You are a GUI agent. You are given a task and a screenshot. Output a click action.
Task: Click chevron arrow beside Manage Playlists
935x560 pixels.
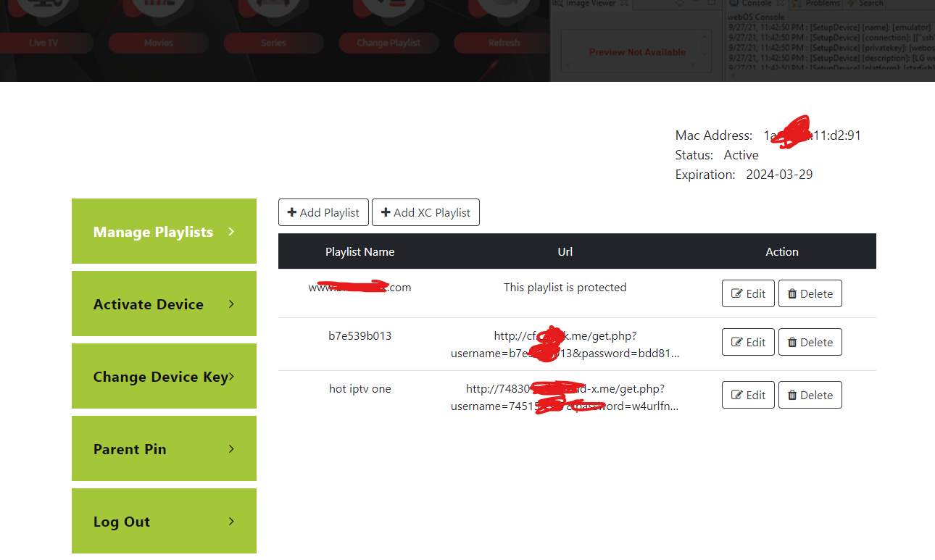pos(231,231)
